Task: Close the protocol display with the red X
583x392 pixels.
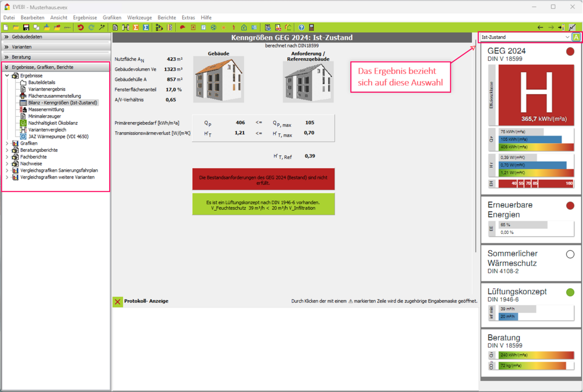Action: (x=118, y=301)
